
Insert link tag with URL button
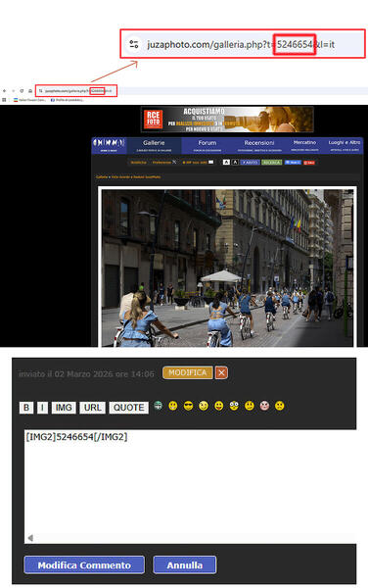[92, 408]
